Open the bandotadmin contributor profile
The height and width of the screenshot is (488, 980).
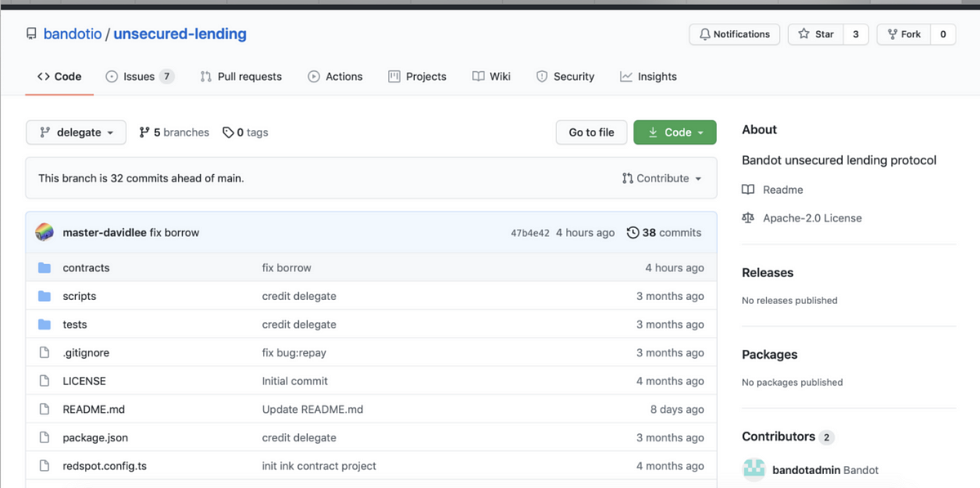tap(805, 471)
